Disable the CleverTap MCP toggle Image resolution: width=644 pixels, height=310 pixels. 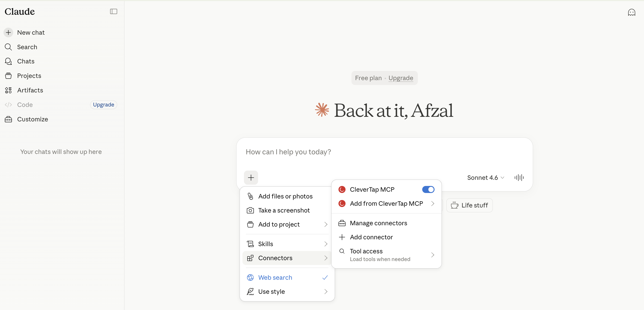(x=428, y=190)
